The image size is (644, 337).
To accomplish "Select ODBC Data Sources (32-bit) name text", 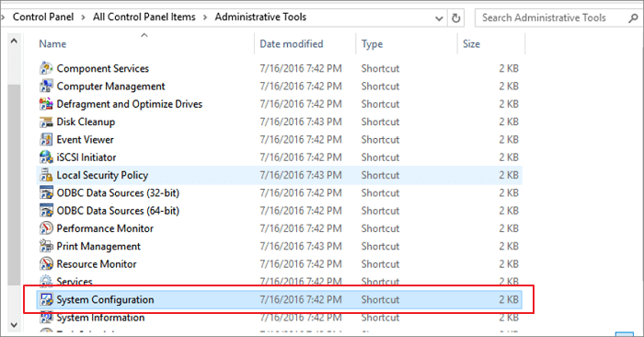I will point(118,192).
